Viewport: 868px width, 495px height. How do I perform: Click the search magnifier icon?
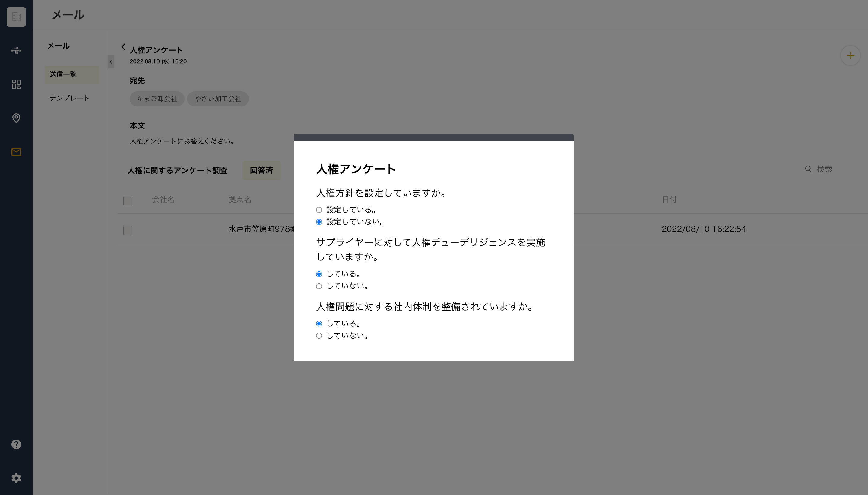click(x=808, y=169)
